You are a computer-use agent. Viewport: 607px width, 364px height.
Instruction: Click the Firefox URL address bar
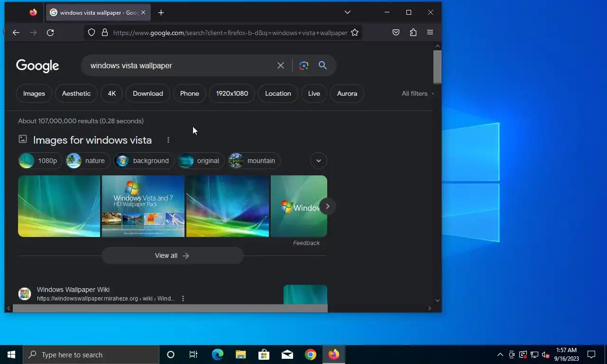[x=230, y=32]
